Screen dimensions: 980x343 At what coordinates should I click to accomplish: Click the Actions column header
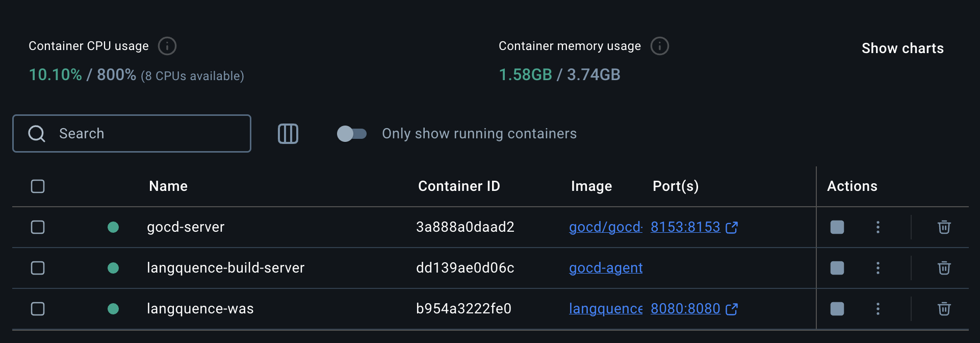(x=852, y=186)
